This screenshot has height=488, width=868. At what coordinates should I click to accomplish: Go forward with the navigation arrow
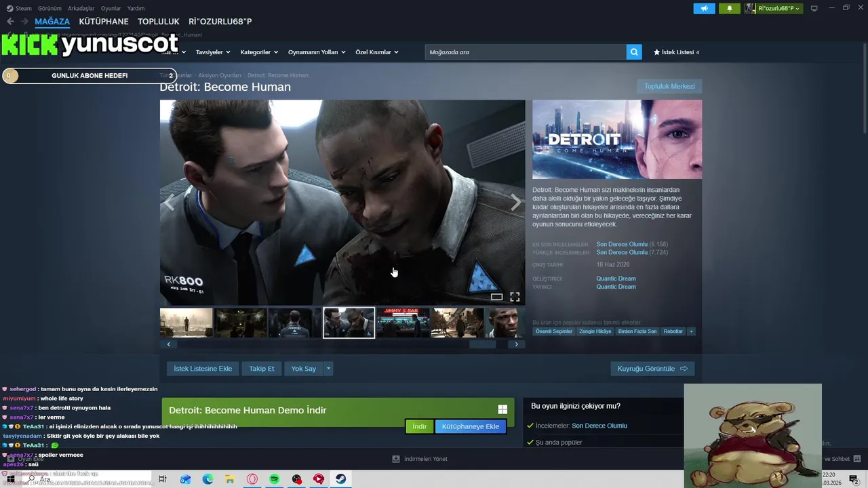click(24, 22)
